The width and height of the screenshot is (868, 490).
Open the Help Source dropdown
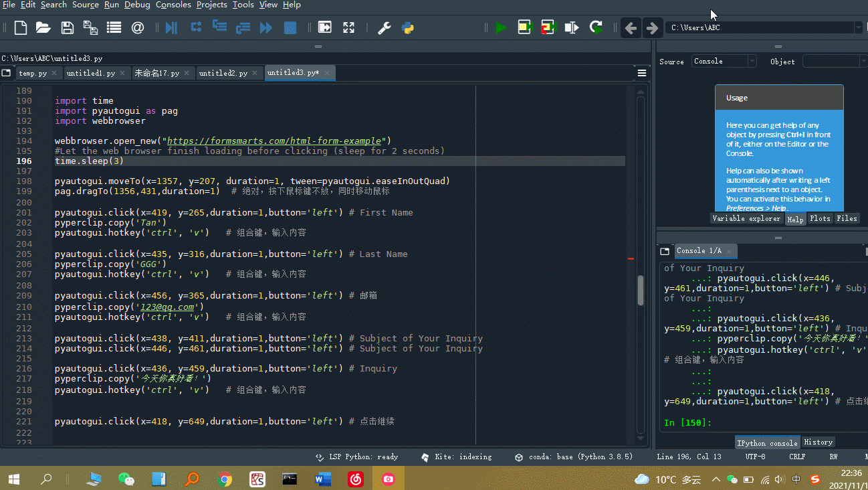click(724, 62)
